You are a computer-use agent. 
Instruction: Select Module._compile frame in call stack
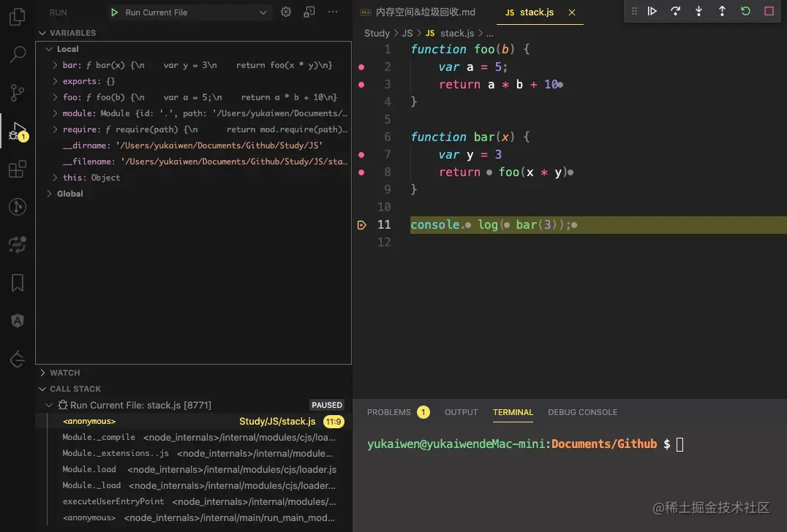(99, 438)
